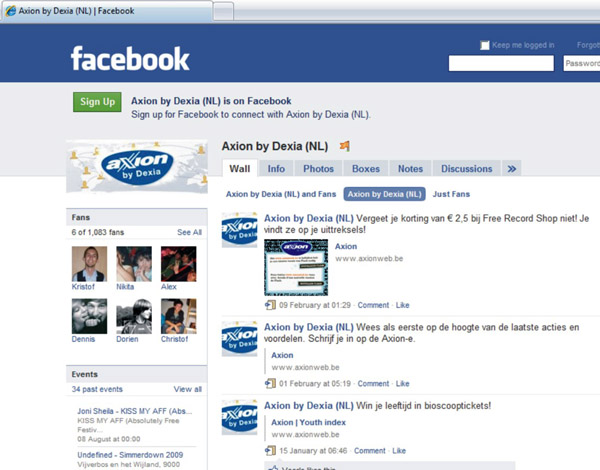Expand more tabs with the double-arrow button
600x470 pixels.
tap(512, 169)
